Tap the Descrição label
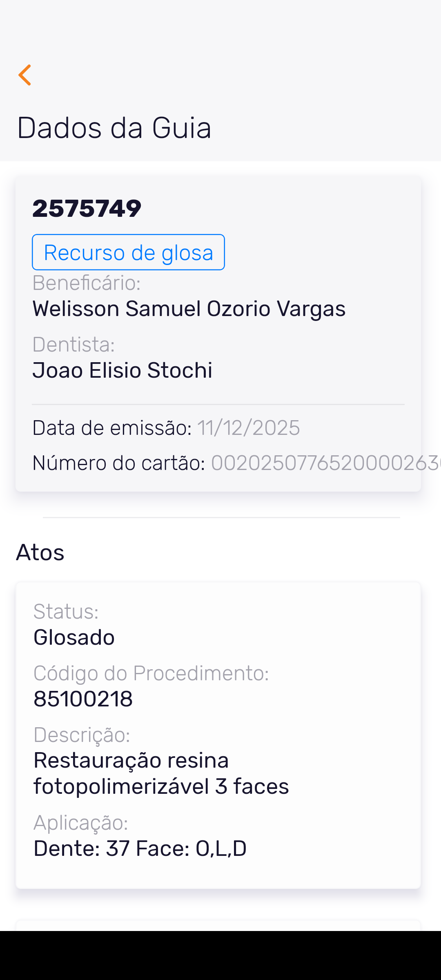Viewport: 441px width, 980px height. pyautogui.click(x=82, y=735)
